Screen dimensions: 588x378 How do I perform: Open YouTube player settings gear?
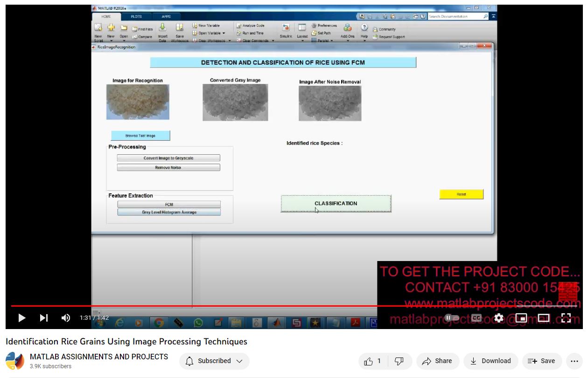(x=499, y=318)
